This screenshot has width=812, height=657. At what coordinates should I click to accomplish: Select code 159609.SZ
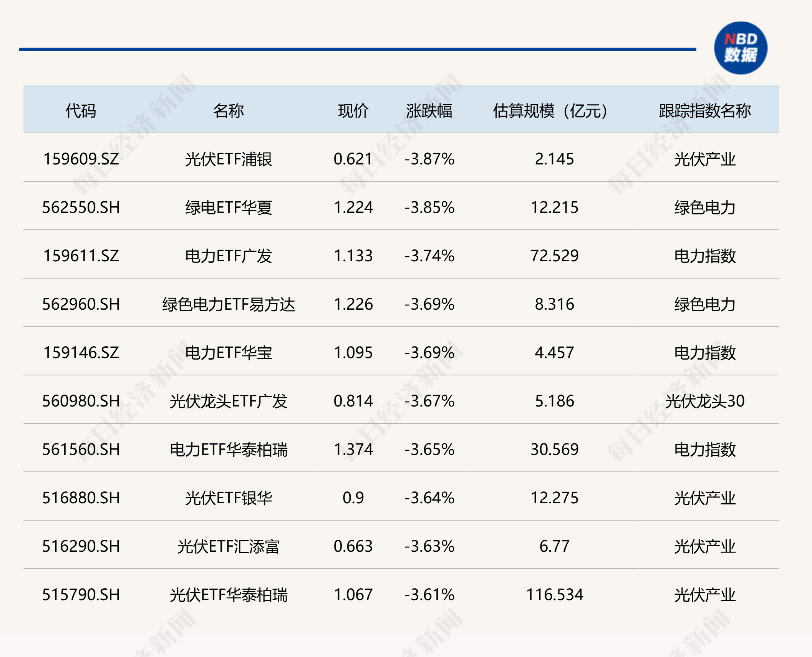[x=81, y=159]
